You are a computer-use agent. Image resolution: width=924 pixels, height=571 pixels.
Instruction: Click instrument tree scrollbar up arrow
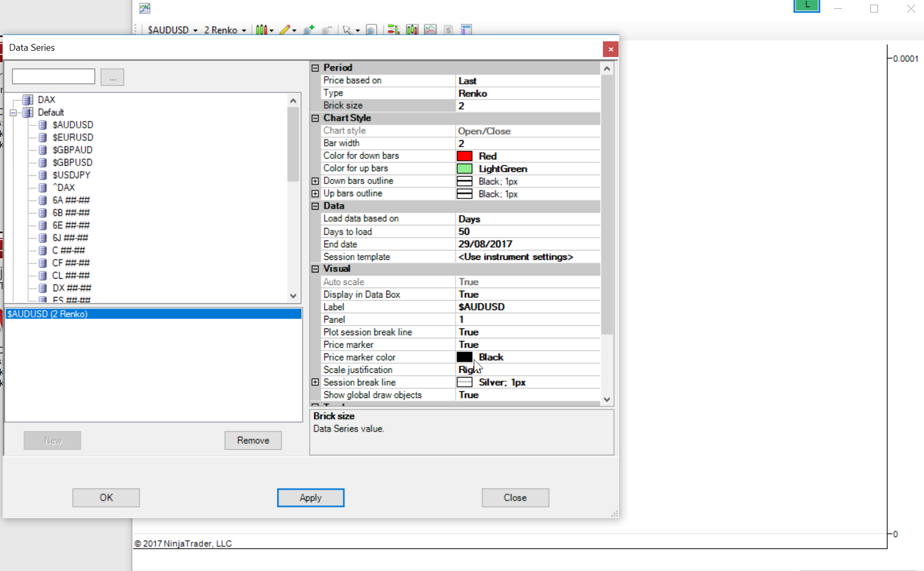click(x=293, y=100)
